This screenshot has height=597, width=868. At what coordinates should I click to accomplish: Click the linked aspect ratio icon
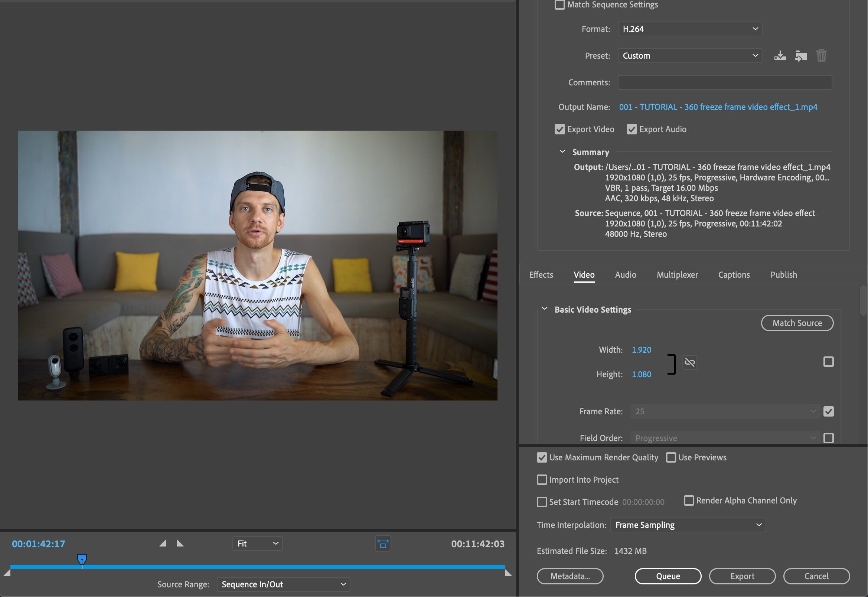pos(689,361)
